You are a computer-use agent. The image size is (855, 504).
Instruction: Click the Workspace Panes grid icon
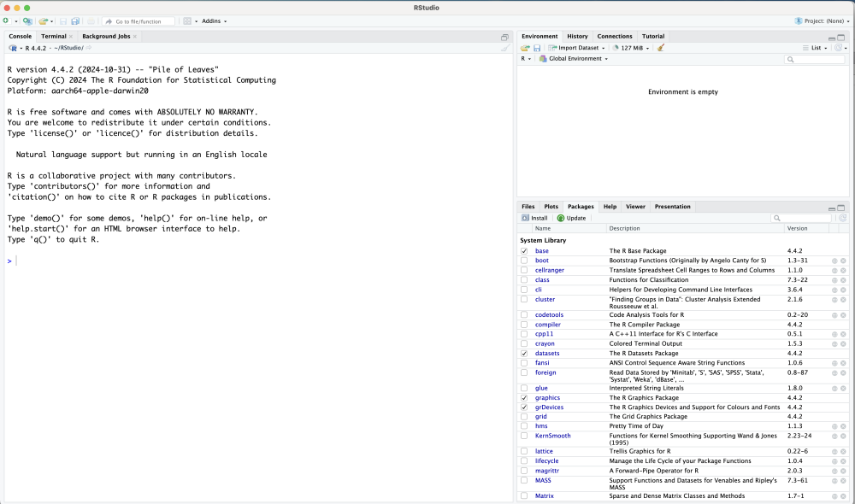[187, 21]
